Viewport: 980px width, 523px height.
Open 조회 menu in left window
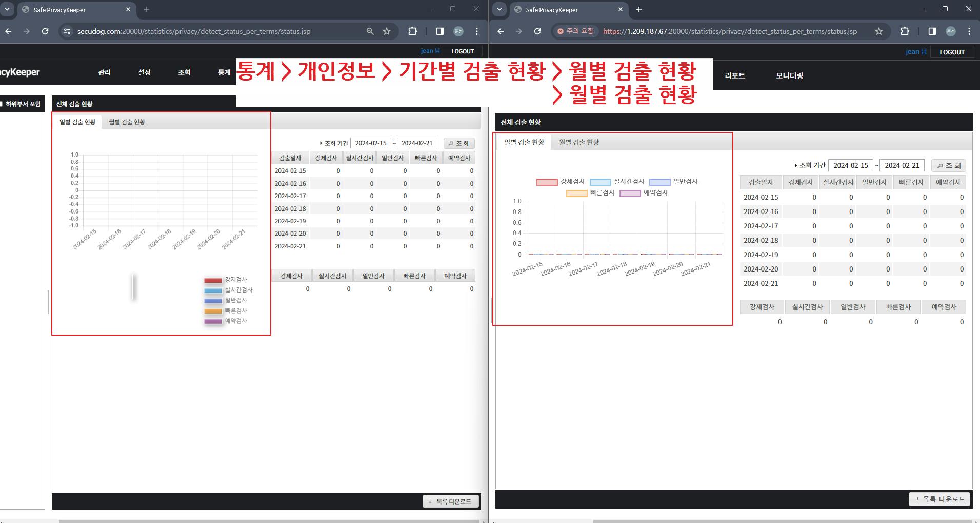point(184,72)
